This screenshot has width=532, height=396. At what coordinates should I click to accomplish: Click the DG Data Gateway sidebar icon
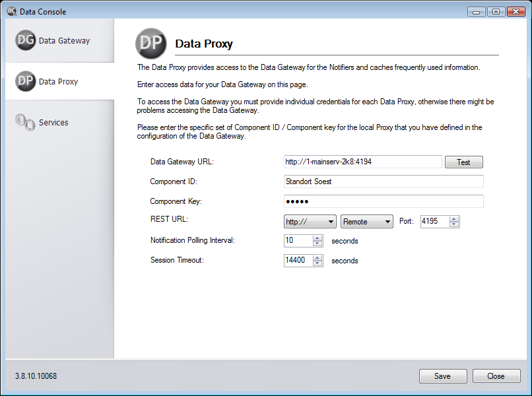(25, 40)
